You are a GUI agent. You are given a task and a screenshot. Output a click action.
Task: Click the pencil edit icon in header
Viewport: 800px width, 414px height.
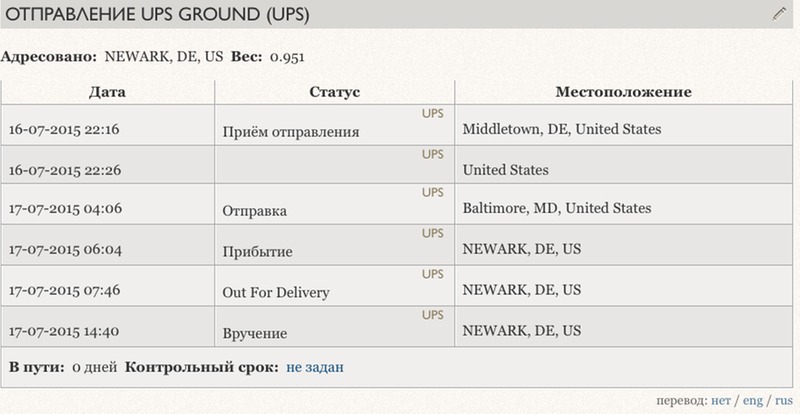(x=779, y=14)
